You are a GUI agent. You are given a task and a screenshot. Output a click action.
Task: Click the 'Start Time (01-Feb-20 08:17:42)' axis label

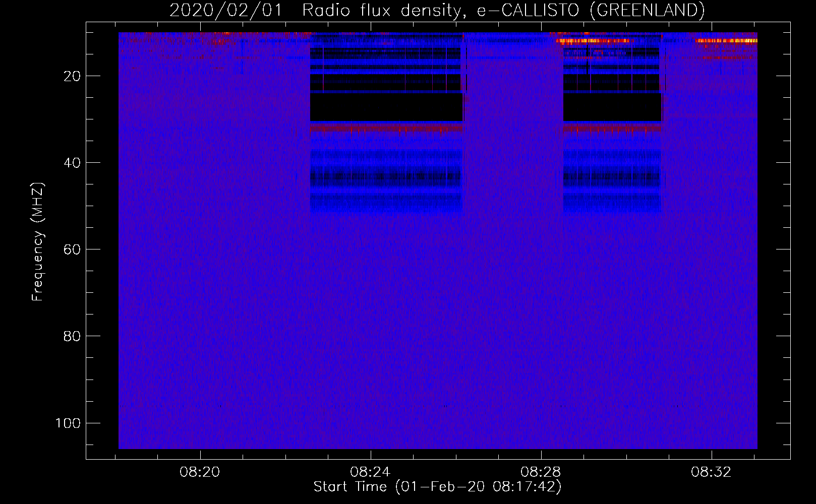point(437,487)
